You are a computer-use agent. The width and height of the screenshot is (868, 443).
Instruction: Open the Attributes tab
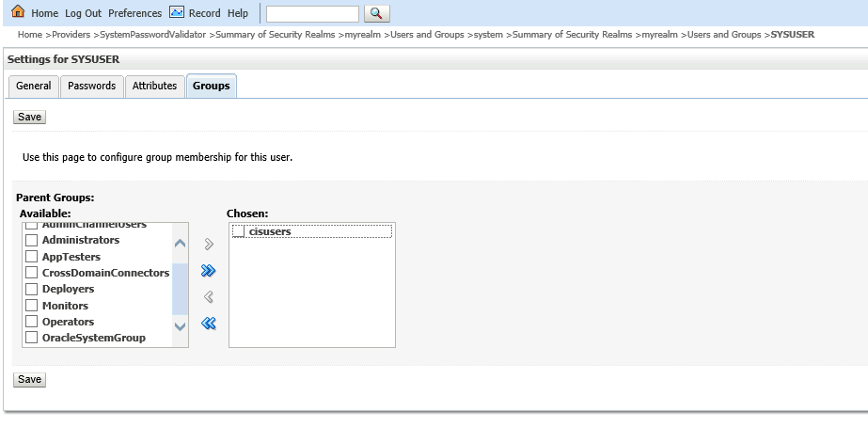(154, 86)
